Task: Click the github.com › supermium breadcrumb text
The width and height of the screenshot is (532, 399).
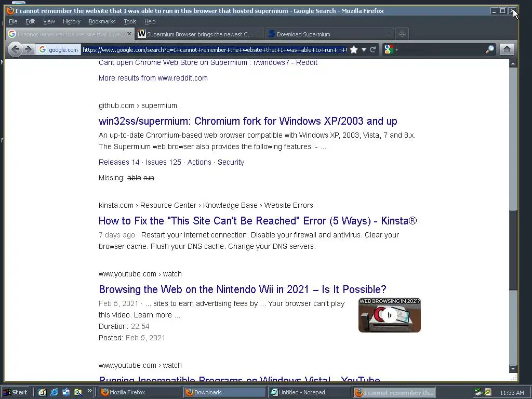Action: coord(138,105)
